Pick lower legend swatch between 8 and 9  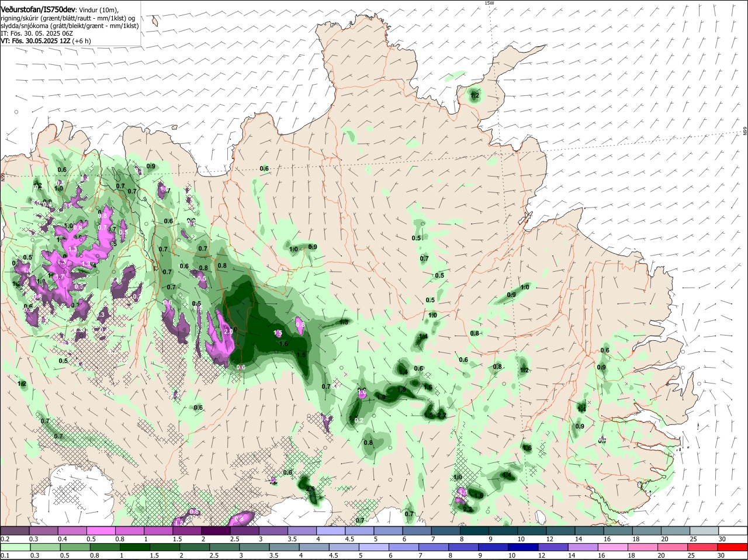464,547
